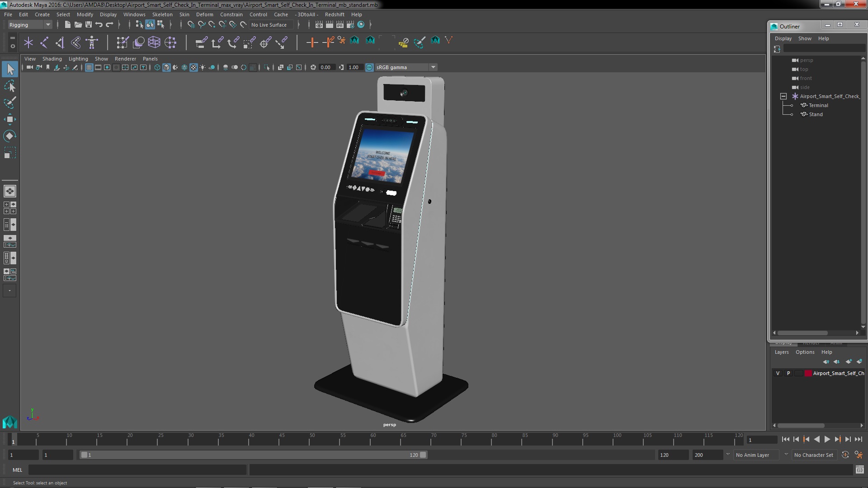Open Render Settings icon

pos(350,25)
